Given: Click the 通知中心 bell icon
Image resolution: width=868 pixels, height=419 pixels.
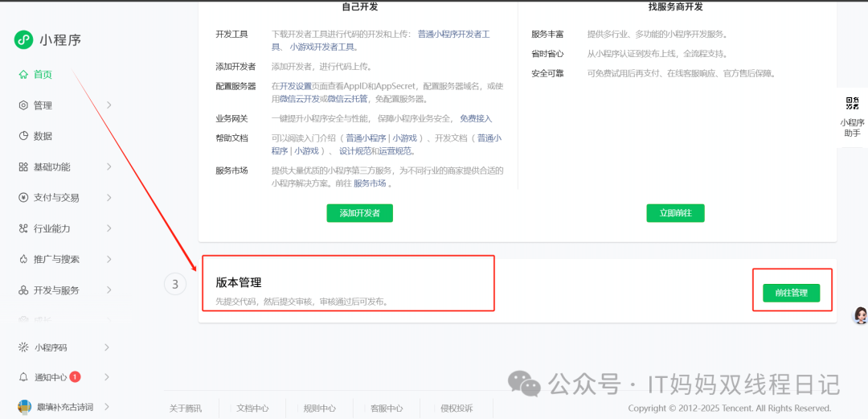Looking at the screenshot, I should point(23,377).
